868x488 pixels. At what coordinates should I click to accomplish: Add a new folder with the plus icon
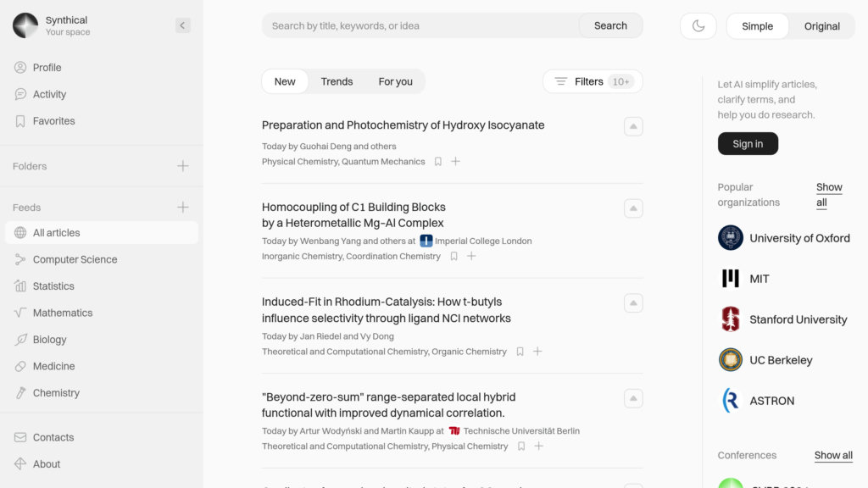point(183,166)
